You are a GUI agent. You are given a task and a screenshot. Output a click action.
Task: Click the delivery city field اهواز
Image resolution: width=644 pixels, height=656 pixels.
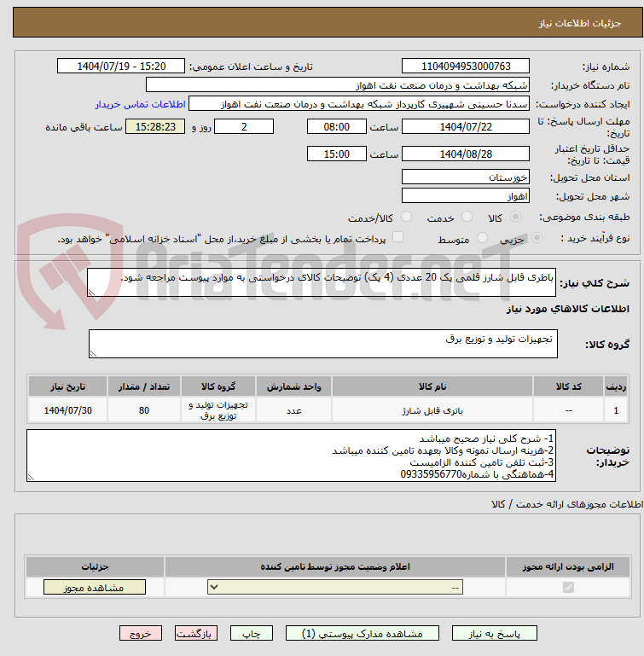pos(466,196)
